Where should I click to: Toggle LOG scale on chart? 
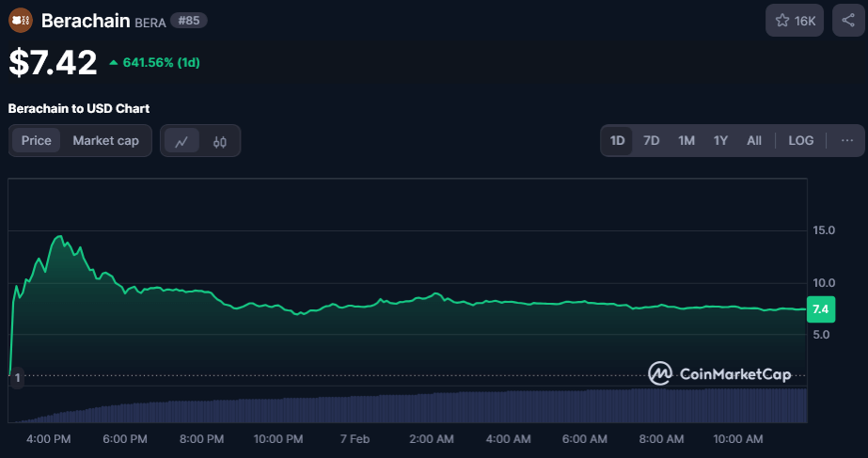(x=800, y=140)
